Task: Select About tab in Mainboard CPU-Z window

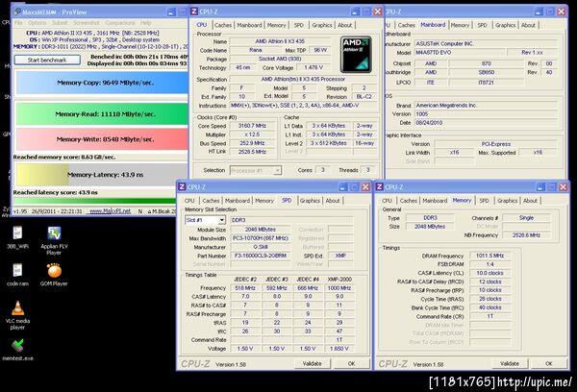Action: coord(528,25)
